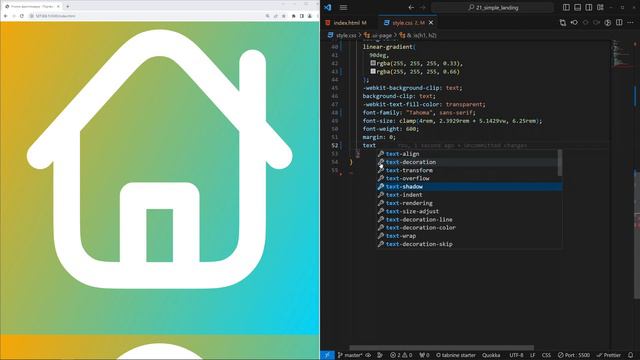This screenshot has width=640, height=360.
Task: Open the browser extensions puzzle icon
Action: (293, 16)
